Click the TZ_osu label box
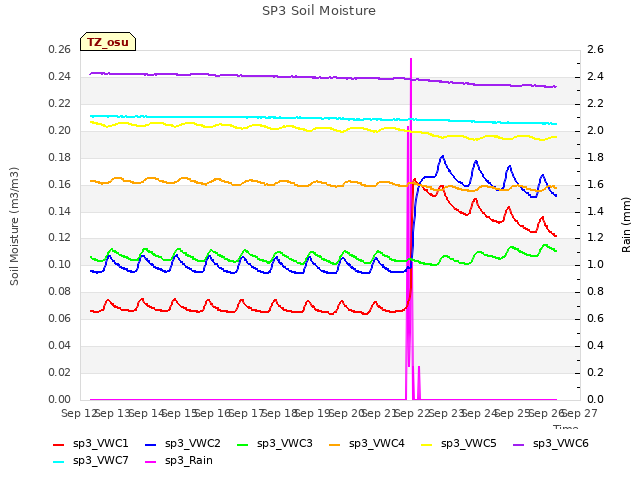The image size is (640, 480). click(x=108, y=42)
